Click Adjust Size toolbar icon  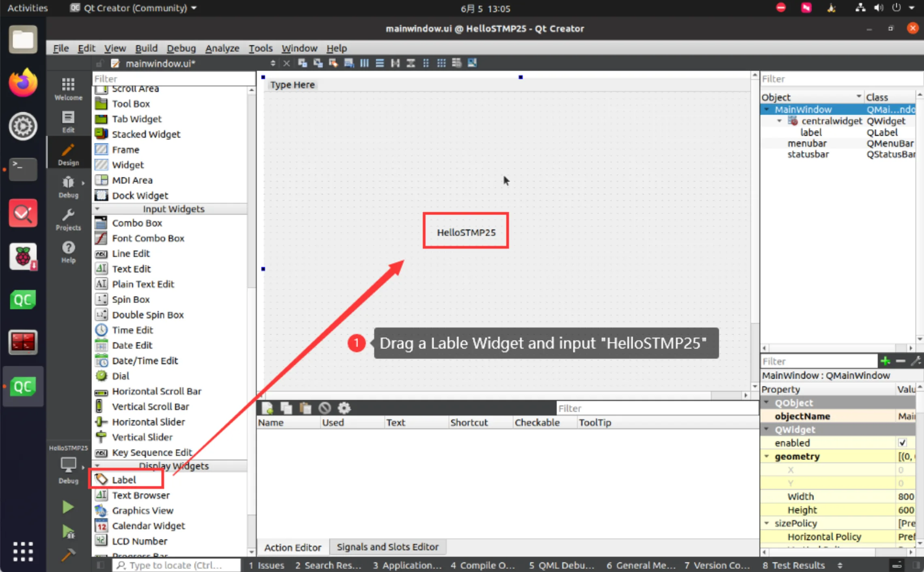(x=472, y=63)
